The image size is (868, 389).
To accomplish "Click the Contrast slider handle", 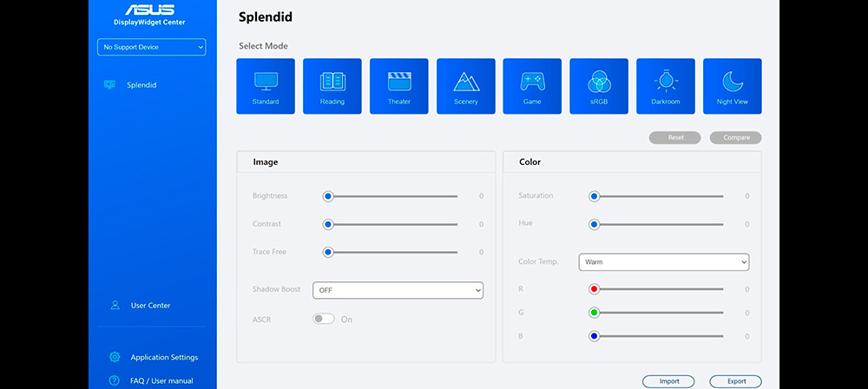I will (328, 224).
